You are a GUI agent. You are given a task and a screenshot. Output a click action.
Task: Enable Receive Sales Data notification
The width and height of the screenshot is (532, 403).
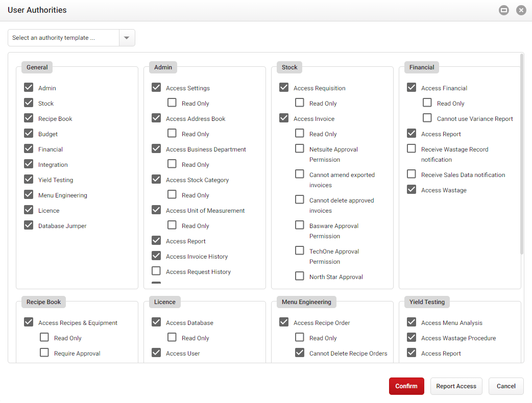pos(412,174)
